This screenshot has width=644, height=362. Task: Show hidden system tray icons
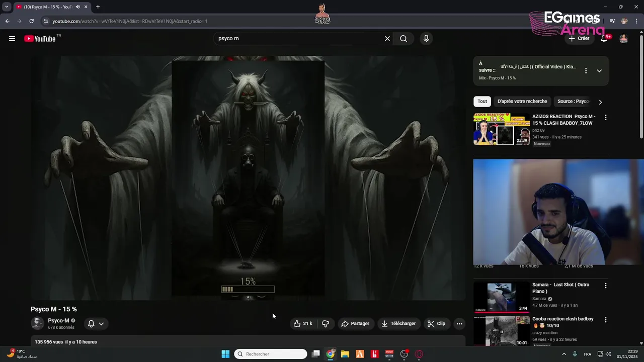(x=563, y=354)
